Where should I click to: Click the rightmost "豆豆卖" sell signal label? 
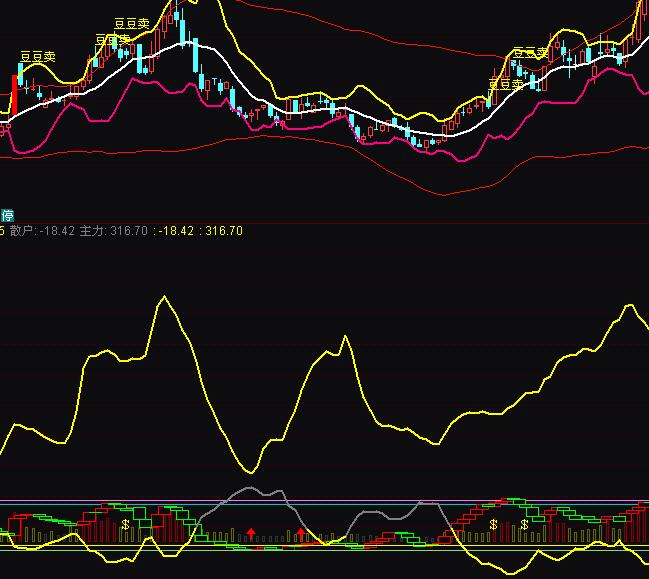pyautogui.click(x=530, y=53)
